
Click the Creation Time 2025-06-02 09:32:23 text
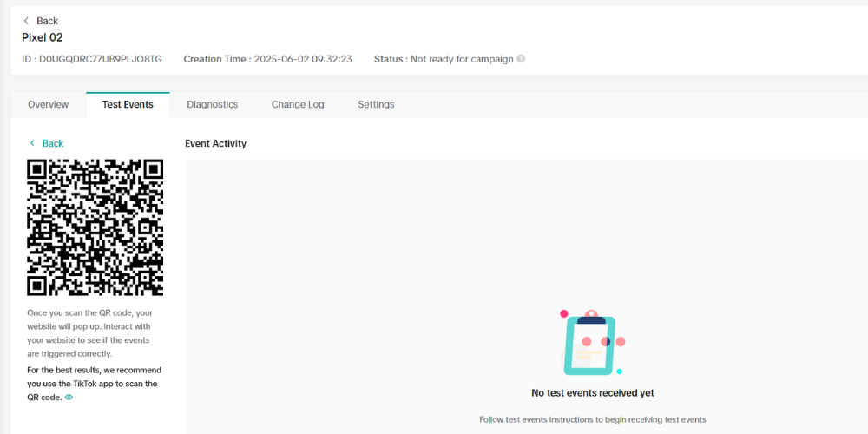268,59
